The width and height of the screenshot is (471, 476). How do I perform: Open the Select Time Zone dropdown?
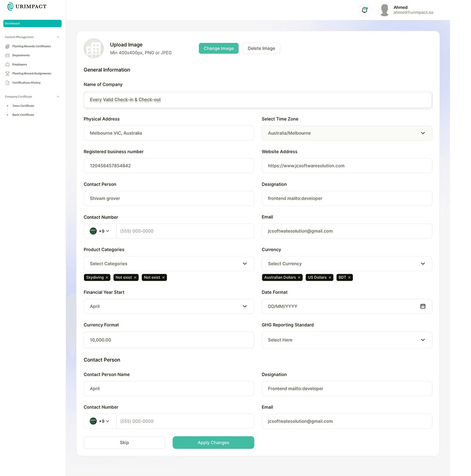click(x=347, y=133)
